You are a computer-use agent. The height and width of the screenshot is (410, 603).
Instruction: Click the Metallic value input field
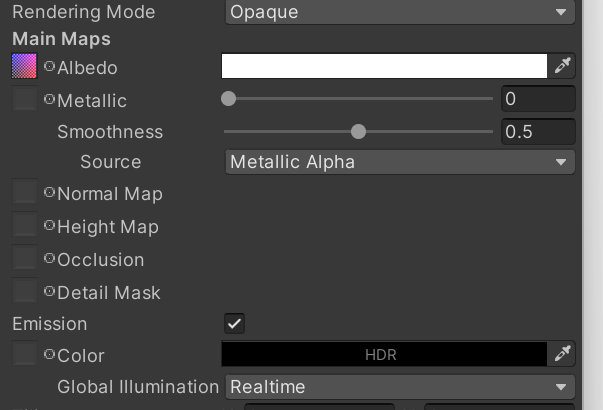[538, 99]
